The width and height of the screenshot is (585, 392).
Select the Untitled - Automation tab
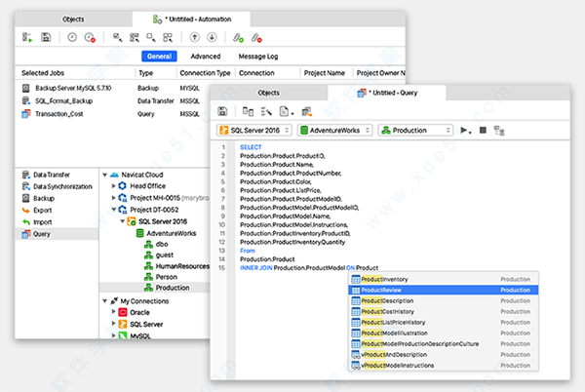point(192,20)
